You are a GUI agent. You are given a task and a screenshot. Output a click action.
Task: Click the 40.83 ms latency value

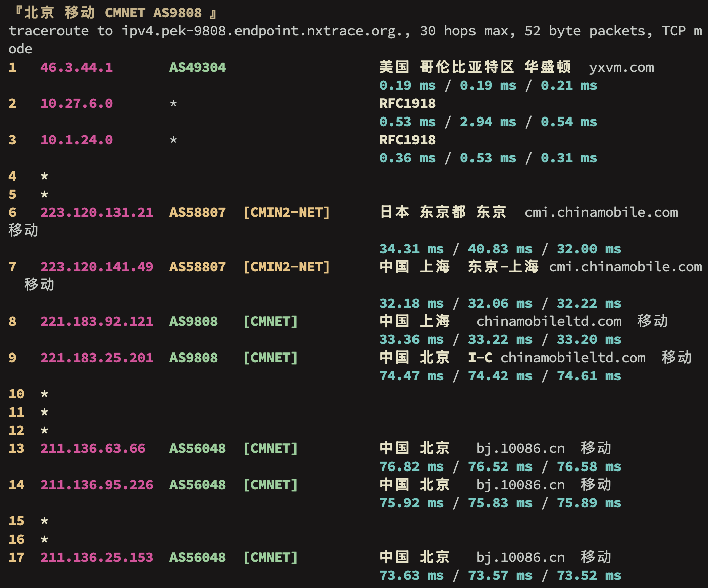point(500,249)
